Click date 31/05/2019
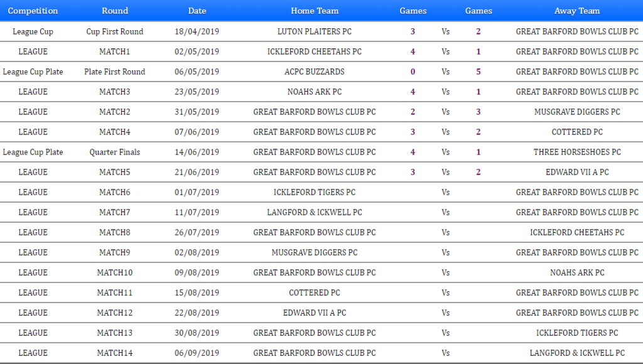Viewport: 643px width, 364px height. point(197,112)
